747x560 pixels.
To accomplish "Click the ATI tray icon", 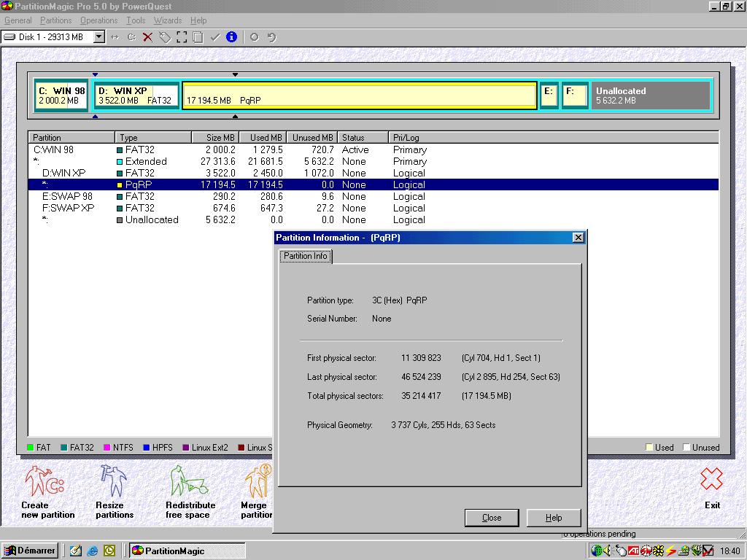I will (x=633, y=551).
